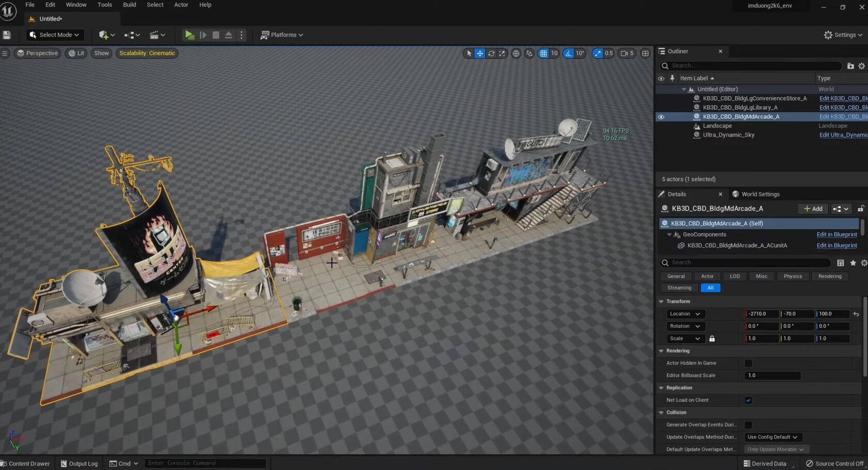Open the Select Mode dropdown
This screenshot has width=868, height=470.
click(x=55, y=35)
